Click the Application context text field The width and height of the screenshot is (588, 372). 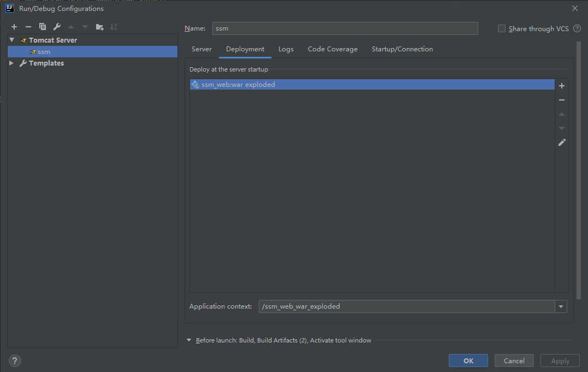coord(407,306)
